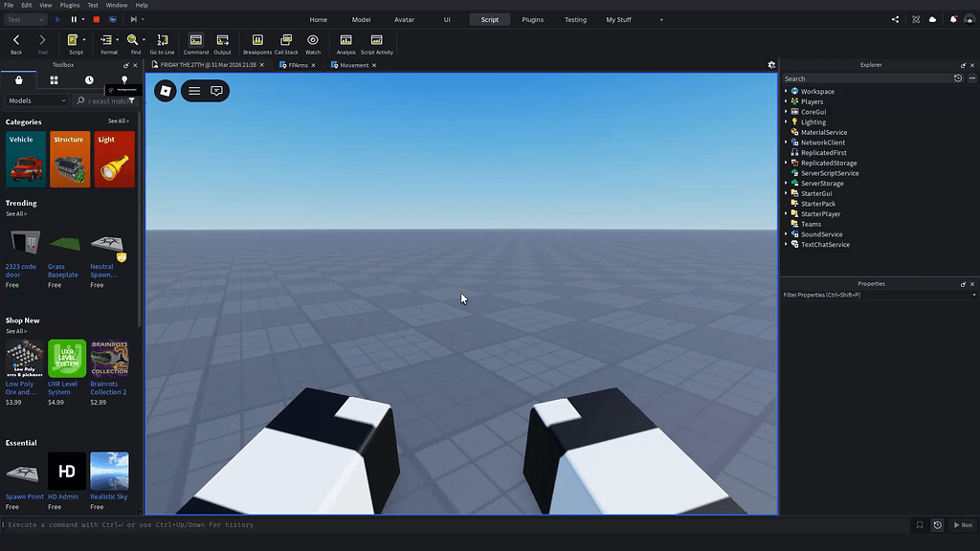Click See All under Shop New
The width and height of the screenshot is (980, 551).
(16, 331)
